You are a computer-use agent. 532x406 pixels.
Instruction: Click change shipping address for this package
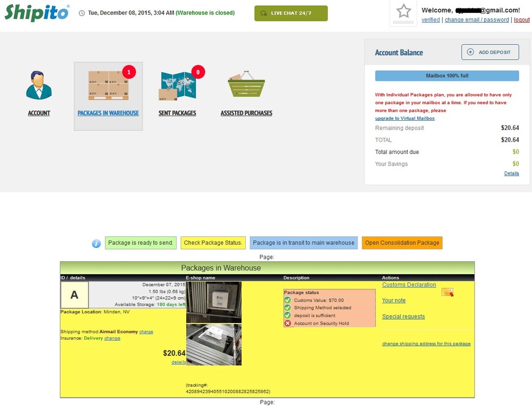[x=426, y=344]
